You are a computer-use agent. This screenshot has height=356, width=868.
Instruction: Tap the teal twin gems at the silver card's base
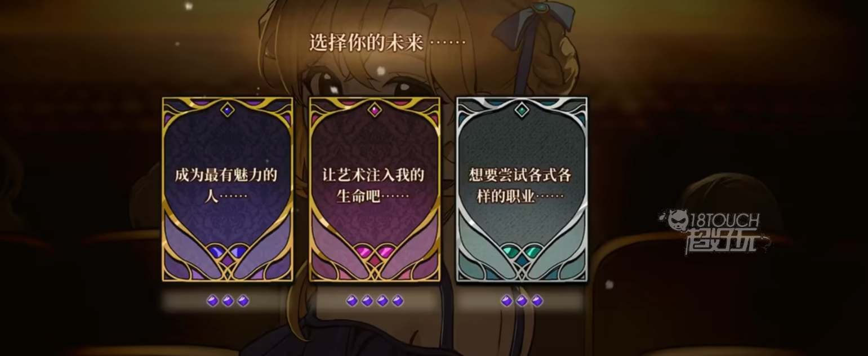pyautogui.click(x=522, y=251)
